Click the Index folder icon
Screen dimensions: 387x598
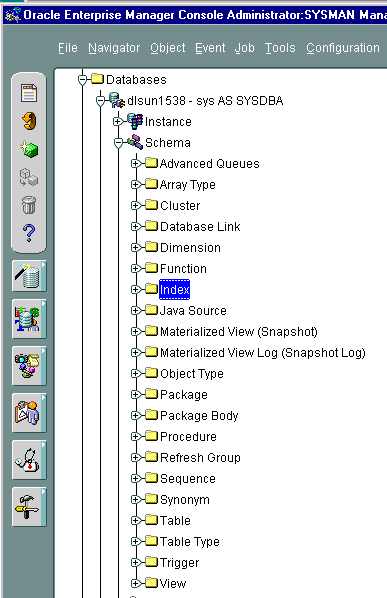pyautogui.click(x=151, y=289)
